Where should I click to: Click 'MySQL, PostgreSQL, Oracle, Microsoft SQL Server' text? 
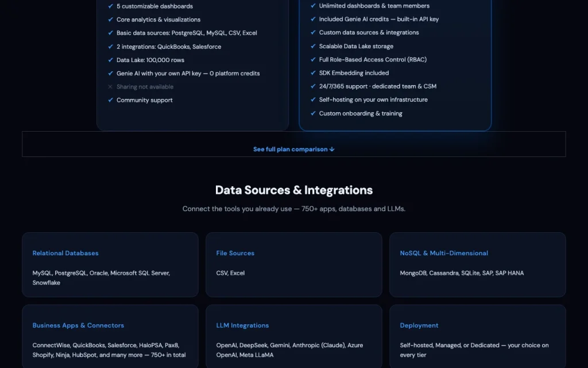(101, 273)
